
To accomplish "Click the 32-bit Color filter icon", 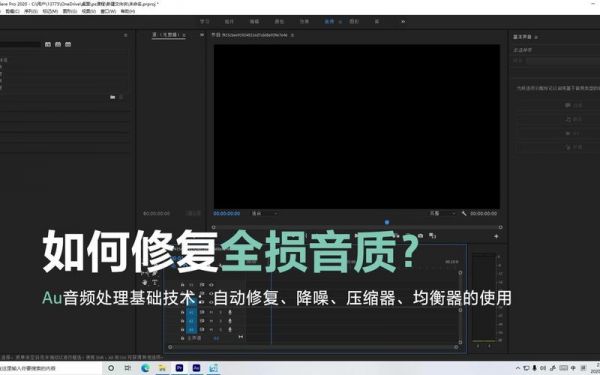I will coord(58,44).
